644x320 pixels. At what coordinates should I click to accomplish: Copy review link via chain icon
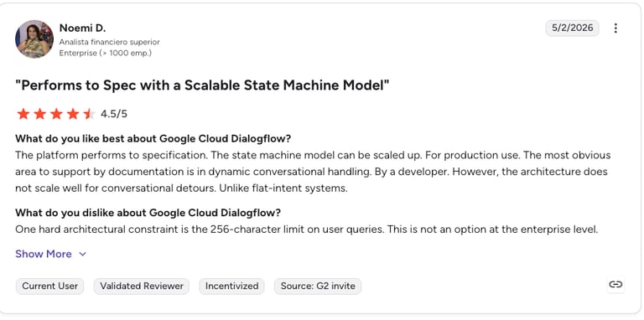pyautogui.click(x=615, y=284)
